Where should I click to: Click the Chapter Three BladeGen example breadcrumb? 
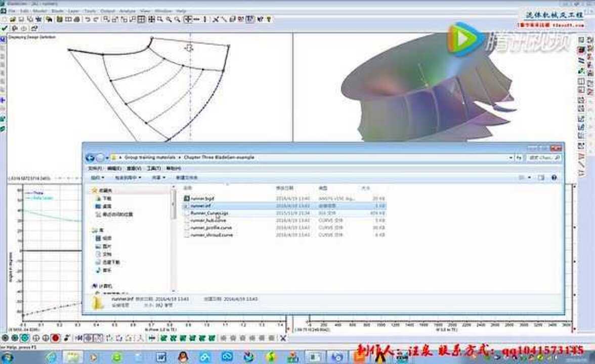219,157
